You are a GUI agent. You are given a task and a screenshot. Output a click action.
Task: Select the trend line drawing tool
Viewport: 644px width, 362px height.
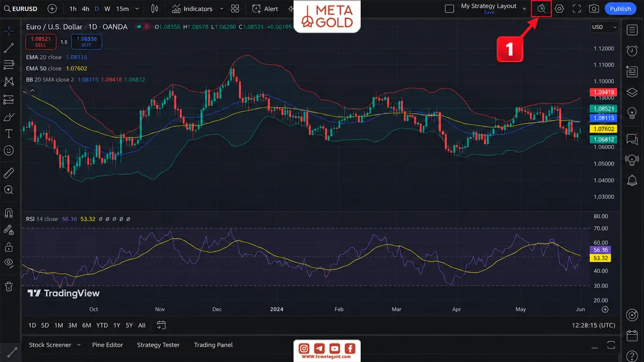coord(9,48)
